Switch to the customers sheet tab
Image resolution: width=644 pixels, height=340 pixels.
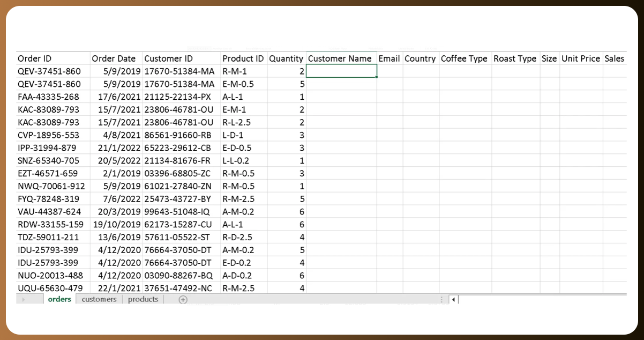pos(99,299)
